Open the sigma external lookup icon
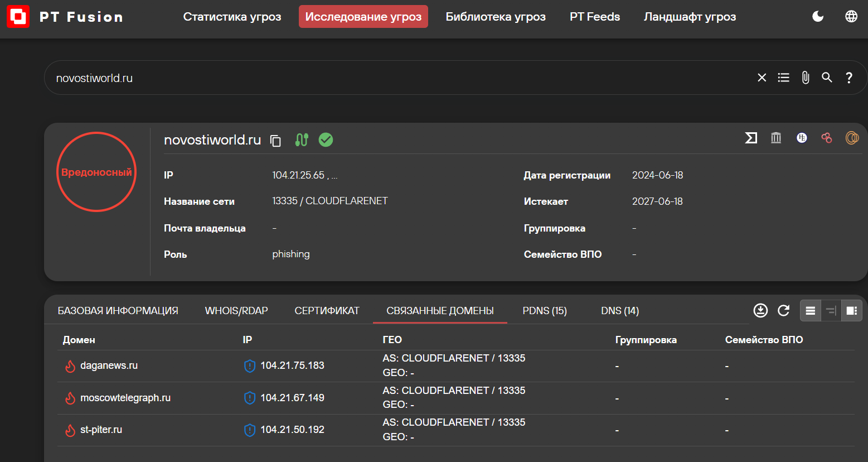The width and height of the screenshot is (868, 462). click(751, 138)
